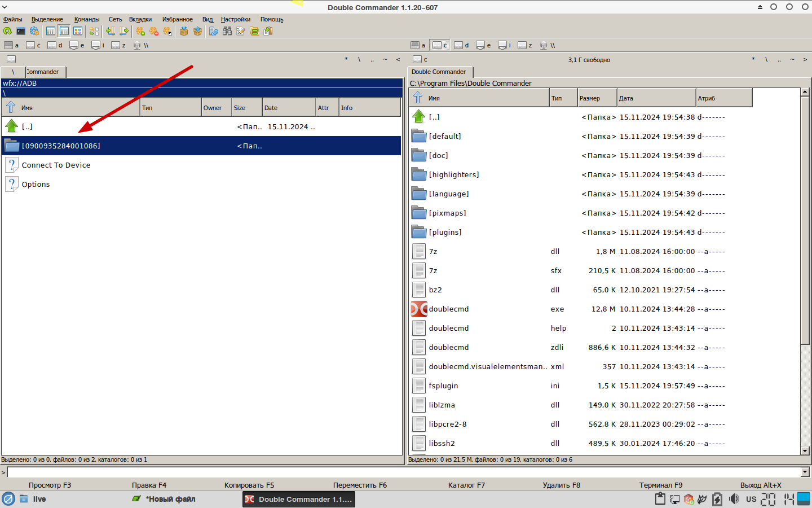Click right panel scrollbar down arrow
Image resolution: width=812 pixels, height=508 pixels.
coord(805,450)
